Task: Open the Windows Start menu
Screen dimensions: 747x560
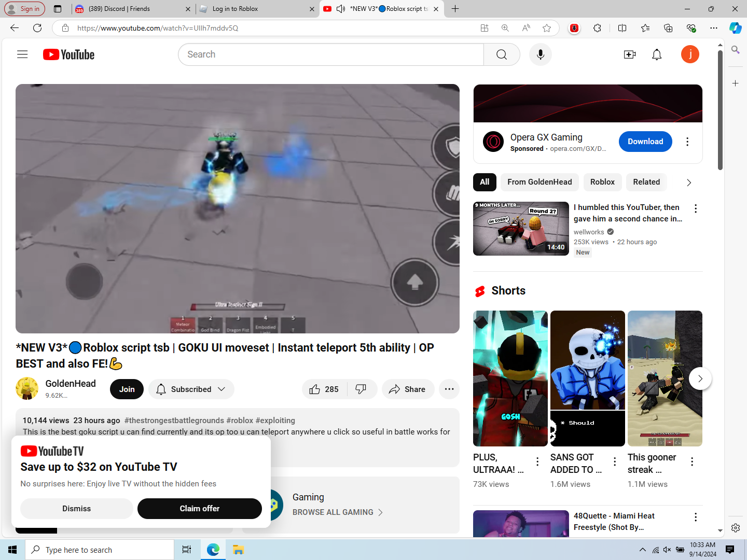Action: coord(12,550)
